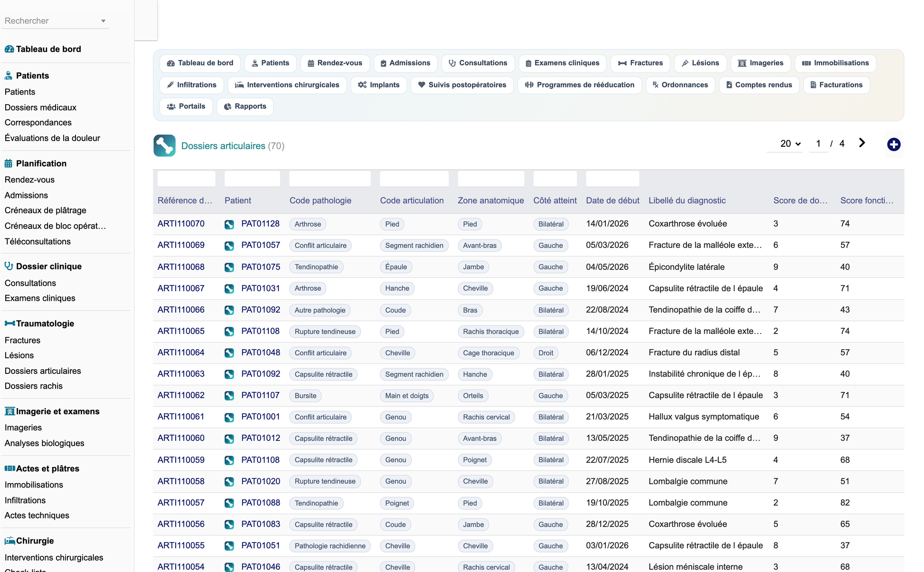
Task: Click patient icon beside PAT01107
Action: 229,396
